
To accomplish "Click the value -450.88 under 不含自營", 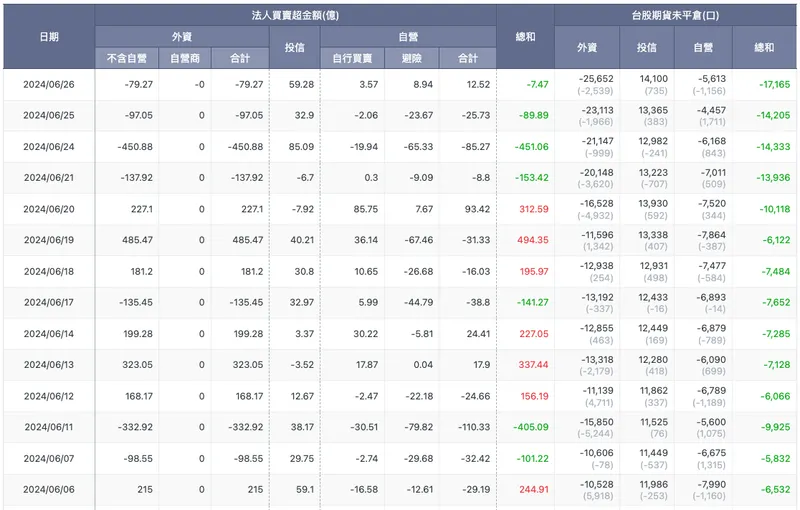I will [x=135, y=147].
